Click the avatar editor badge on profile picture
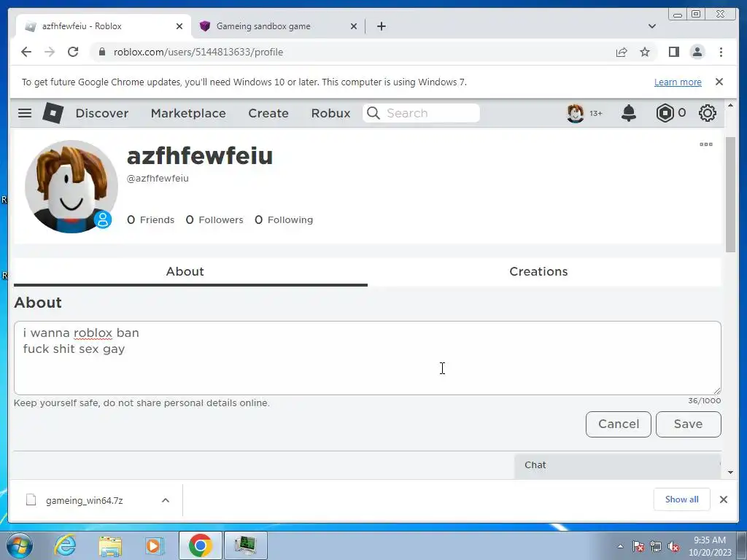 coord(102,219)
